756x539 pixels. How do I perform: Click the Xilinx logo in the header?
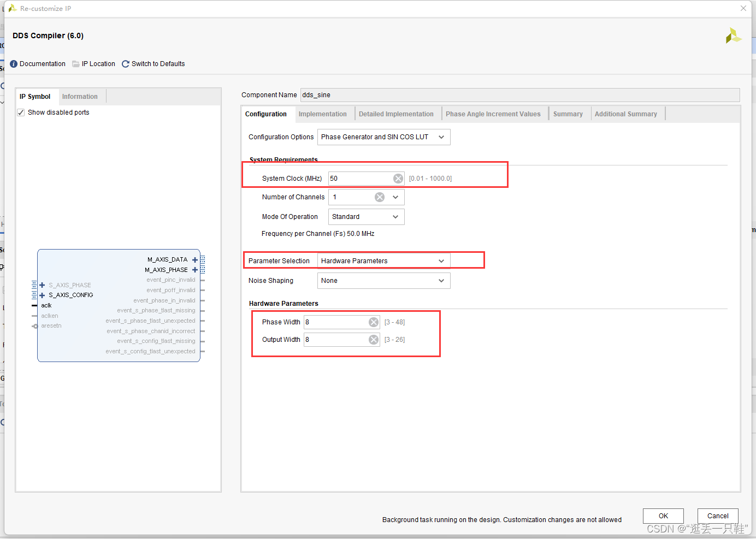point(733,36)
